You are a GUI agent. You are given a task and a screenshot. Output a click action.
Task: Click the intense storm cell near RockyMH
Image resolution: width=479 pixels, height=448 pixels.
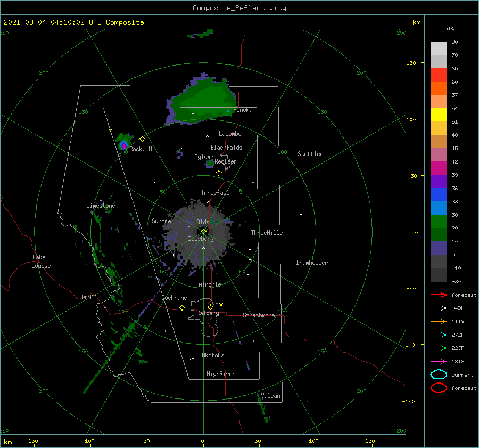[x=123, y=145]
